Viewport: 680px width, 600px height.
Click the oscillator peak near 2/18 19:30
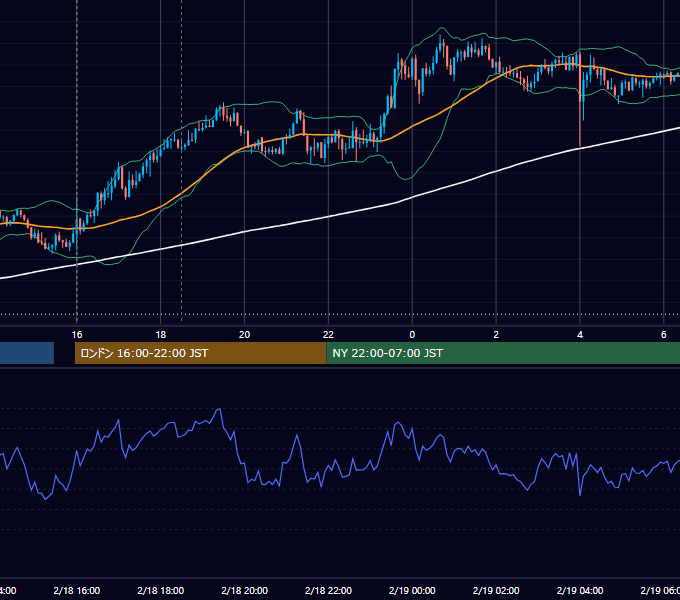point(219,409)
